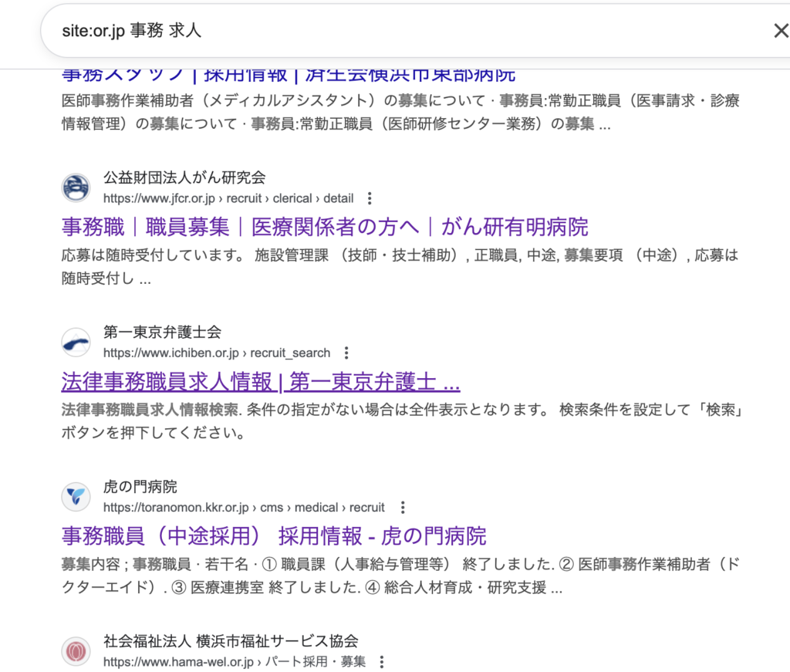Open more options for ichiben.or.jp result
790x672 pixels.
[346, 353]
